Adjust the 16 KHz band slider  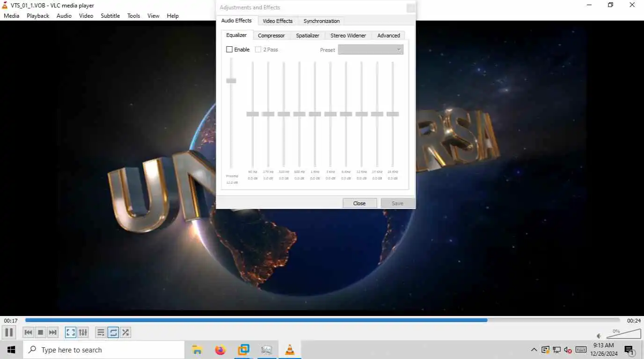click(393, 114)
